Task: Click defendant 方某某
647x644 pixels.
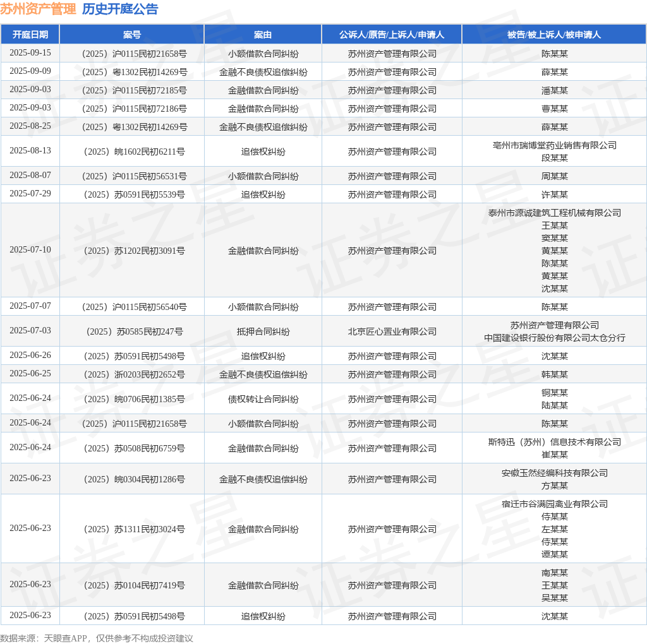Action: pos(555,486)
